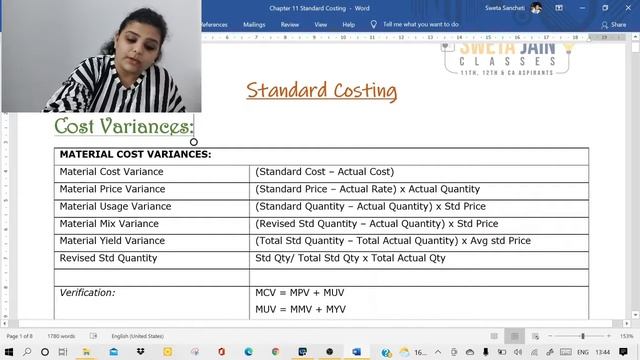The height and width of the screenshot is (360, 640).
Task: Click the MCV = MPV + MUV line
Action: tap(300, 293)
